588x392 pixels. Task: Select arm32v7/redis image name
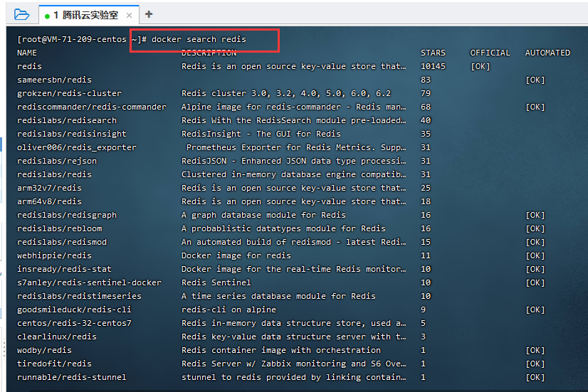tap(50, 188)
